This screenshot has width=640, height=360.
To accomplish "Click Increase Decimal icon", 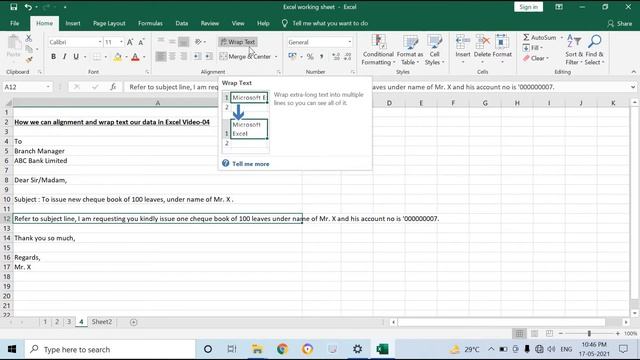I will [x=336, y=56].
